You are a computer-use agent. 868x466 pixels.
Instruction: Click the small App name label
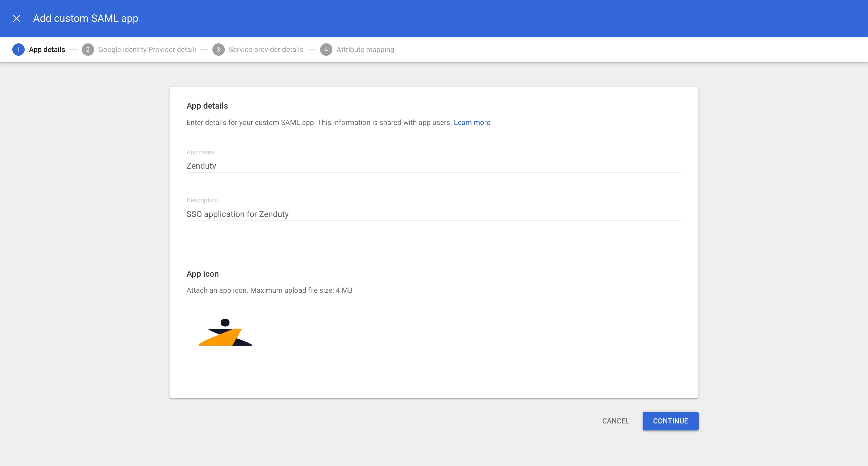[200, 152]
